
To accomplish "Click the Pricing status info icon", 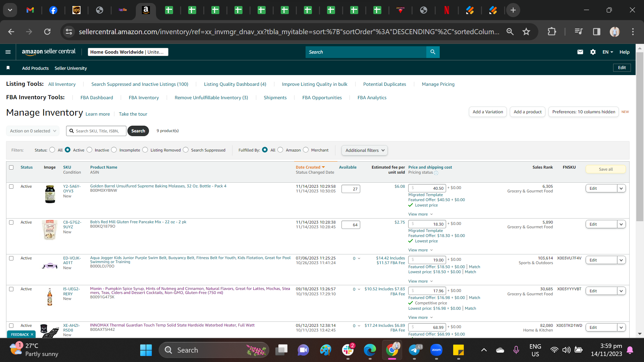I will (x=436, y=173).
